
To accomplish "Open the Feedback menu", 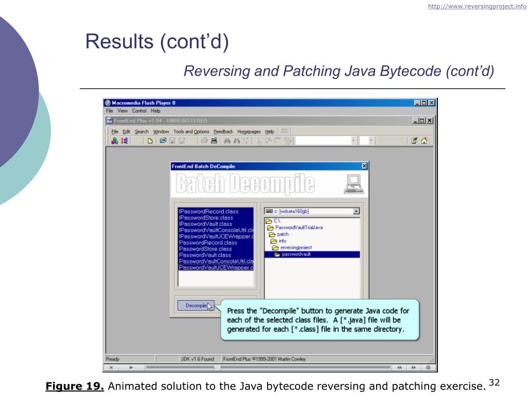I will (223, 131).
